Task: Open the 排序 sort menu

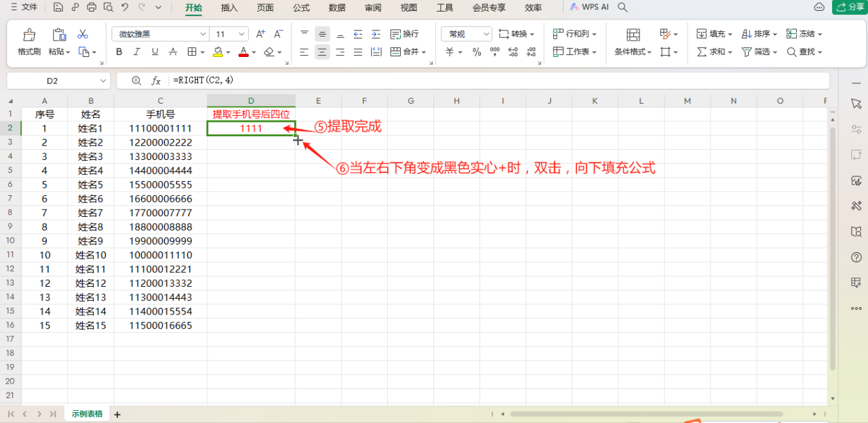Action: (759, 34)
